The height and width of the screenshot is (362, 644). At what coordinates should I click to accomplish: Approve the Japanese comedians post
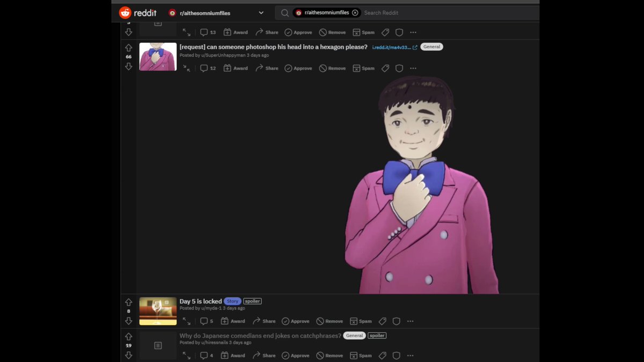[x=296, y=356]
